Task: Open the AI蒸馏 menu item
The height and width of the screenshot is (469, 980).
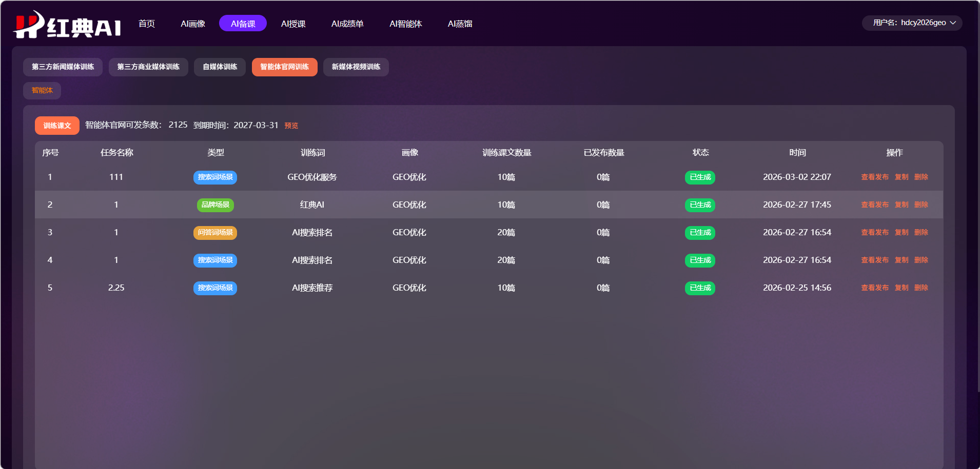Action: 460,24
